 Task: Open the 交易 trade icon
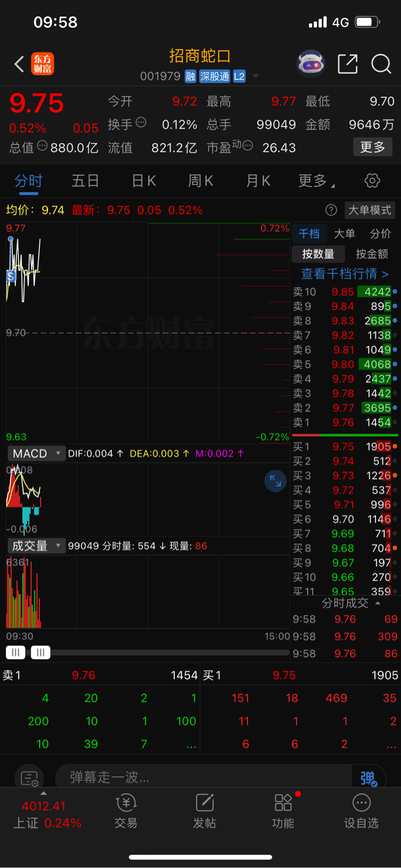[x=126, y=811]
